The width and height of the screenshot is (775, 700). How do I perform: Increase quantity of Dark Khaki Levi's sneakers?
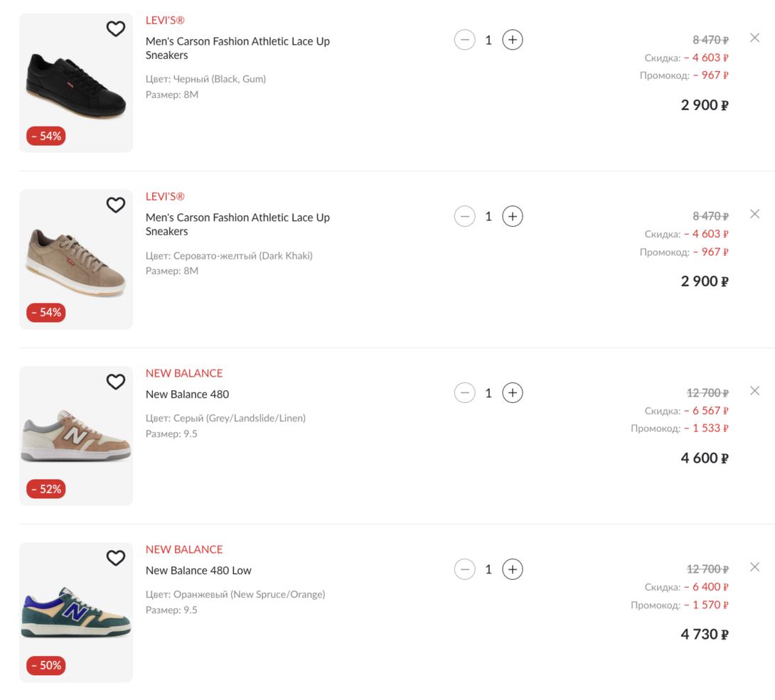click(513, 216)
